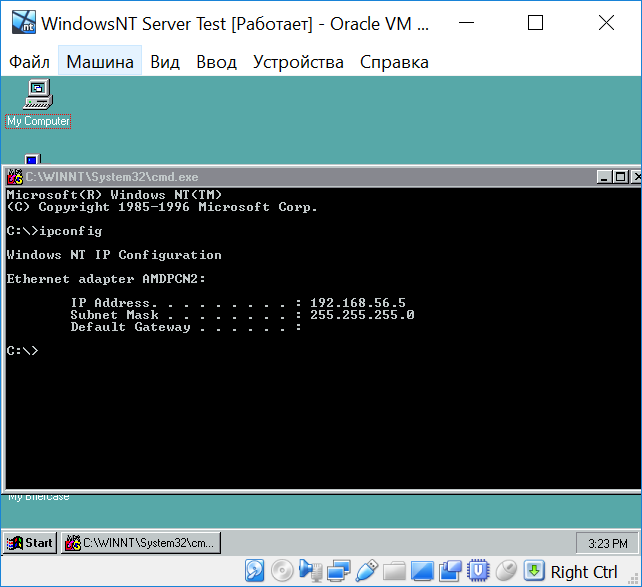Open the optical disk indicator in status bar
The image size is (642, 587).
click(282, 571)
